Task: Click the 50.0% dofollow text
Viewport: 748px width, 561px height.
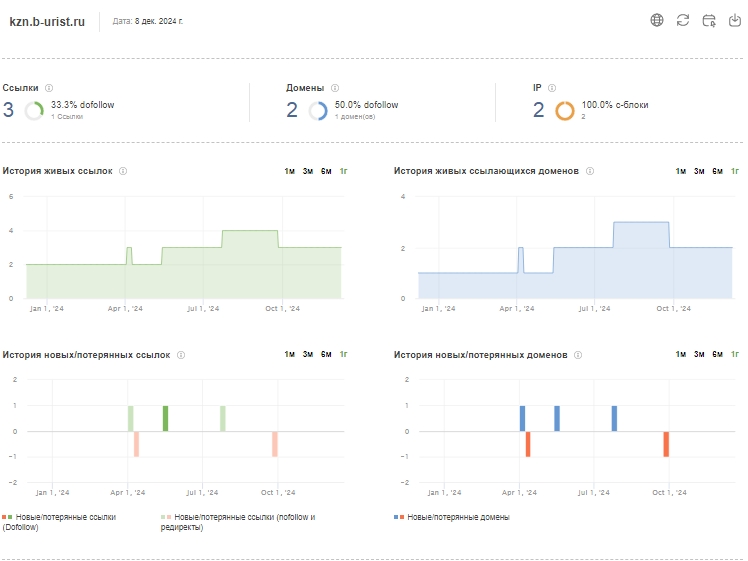Action: coord(366,105)
